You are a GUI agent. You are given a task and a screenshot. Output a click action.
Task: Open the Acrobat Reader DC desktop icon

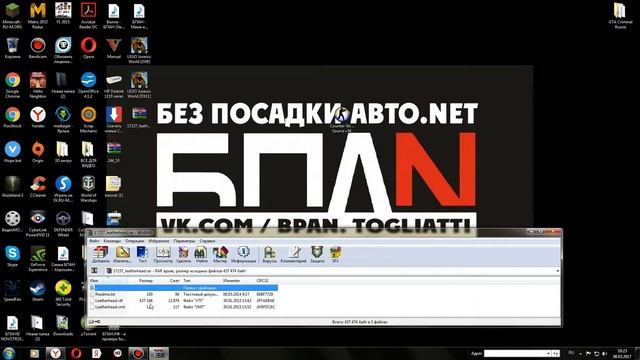point(88,16)
